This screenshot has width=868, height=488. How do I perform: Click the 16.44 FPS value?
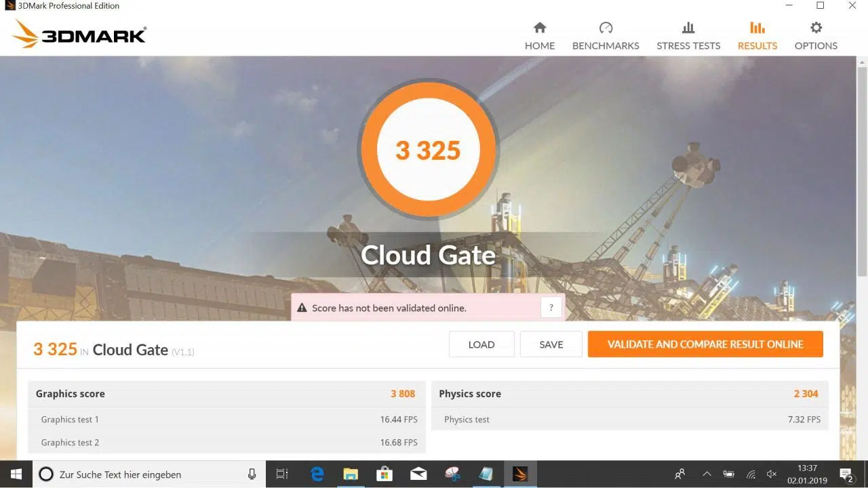(x=399, y=420)
